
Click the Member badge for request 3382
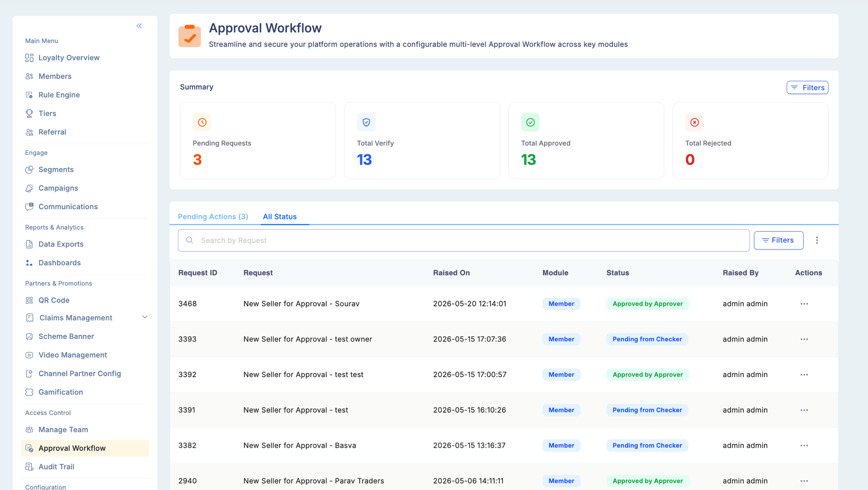(561, 446)
